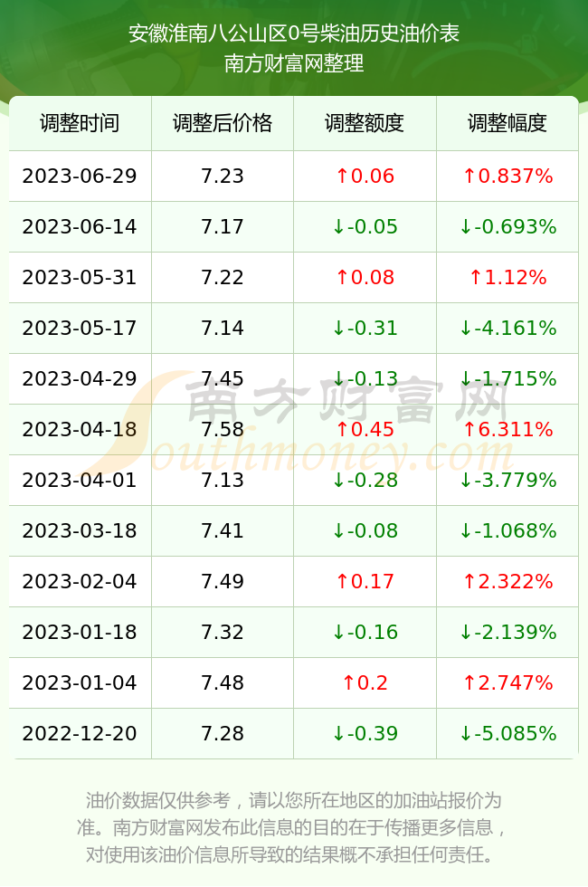588x887 pixels.
Task: Click the red 6.311% increase cell
Action: (507, 429)
